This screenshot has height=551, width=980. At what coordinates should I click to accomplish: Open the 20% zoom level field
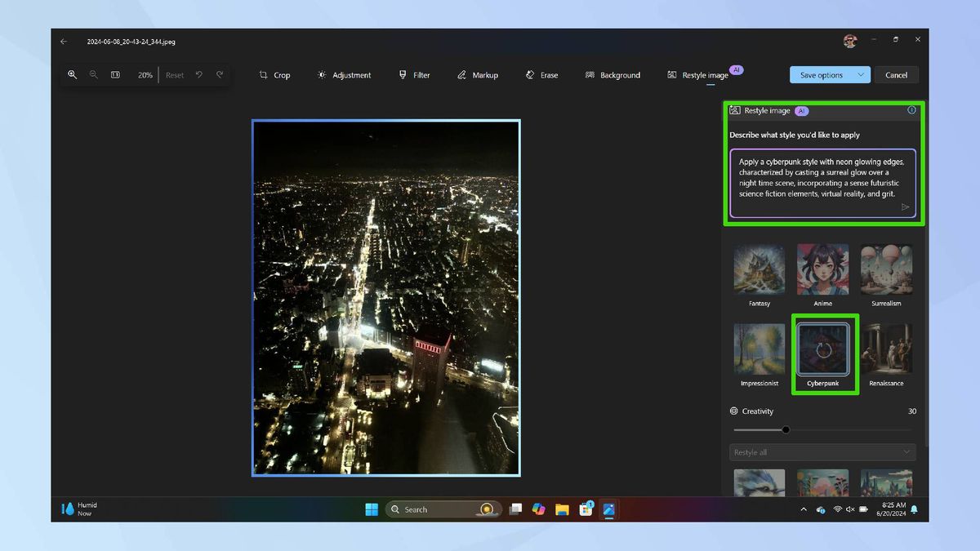pos(145,75)
